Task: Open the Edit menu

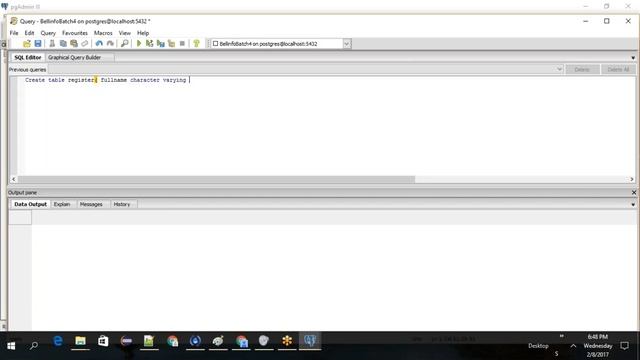Action: (29, 33)
